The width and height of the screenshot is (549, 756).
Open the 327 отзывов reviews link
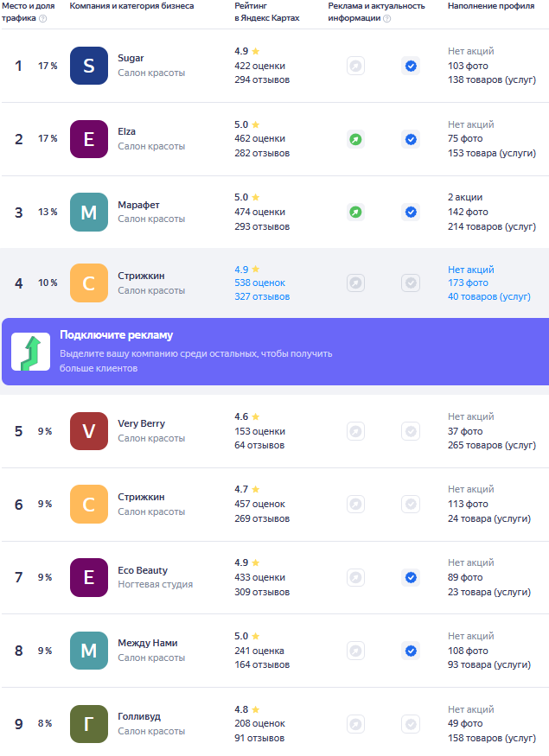[262, 297]
